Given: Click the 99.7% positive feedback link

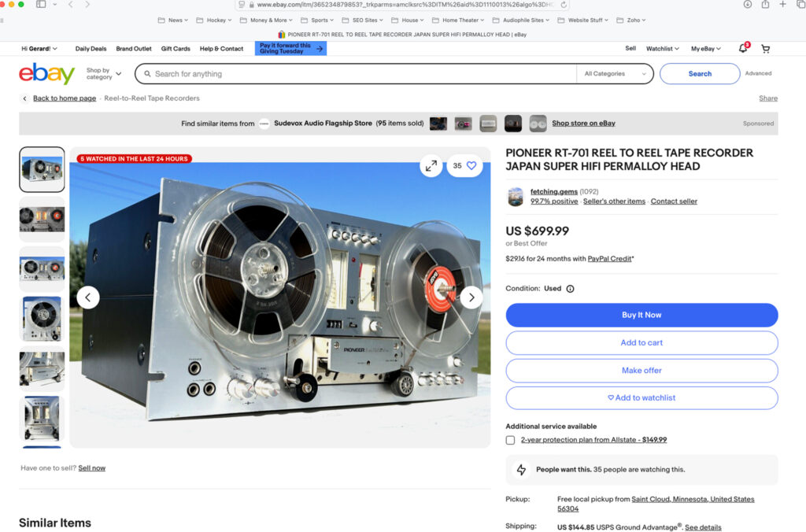Looking at the screenshot, I should pos(554,201).
